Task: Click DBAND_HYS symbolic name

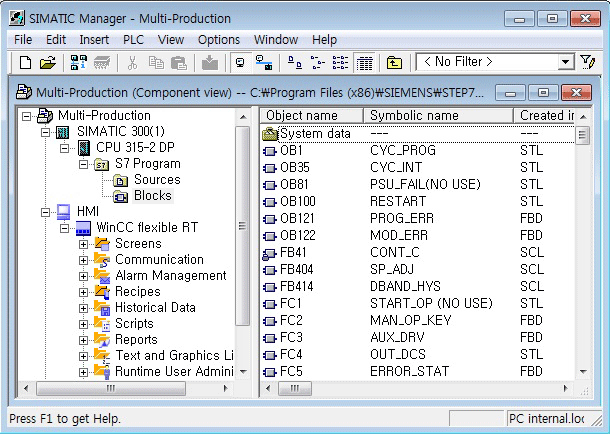Action: tap(405, 287)
